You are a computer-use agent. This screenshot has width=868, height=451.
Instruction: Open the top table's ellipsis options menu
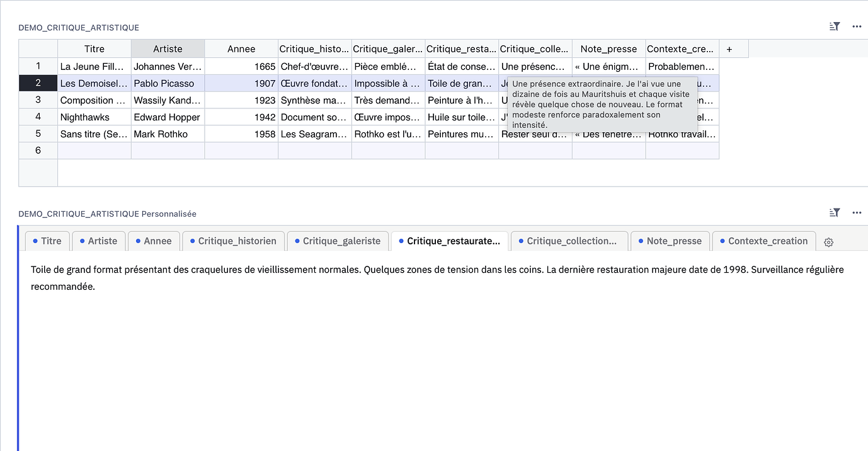coord(856,27)
